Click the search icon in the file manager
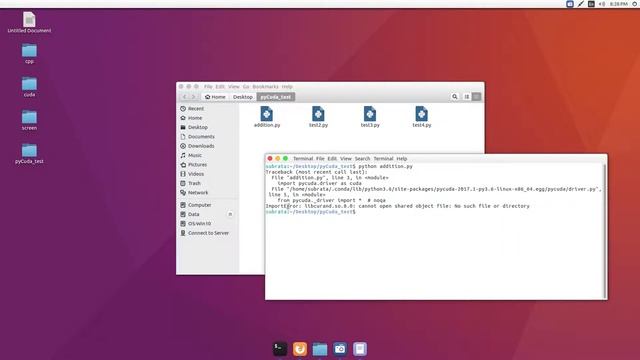This screenshot has width=640, height=360. [455, 97]
